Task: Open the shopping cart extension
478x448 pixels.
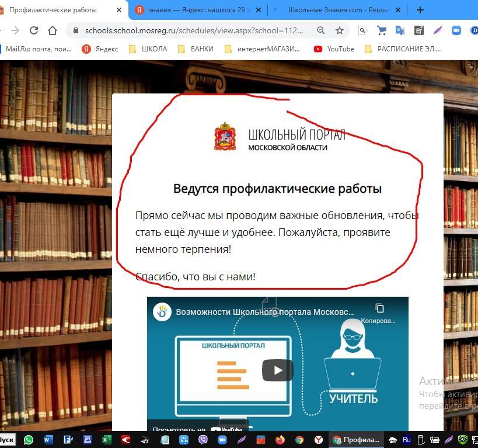Action: click(x=381, y=30)
